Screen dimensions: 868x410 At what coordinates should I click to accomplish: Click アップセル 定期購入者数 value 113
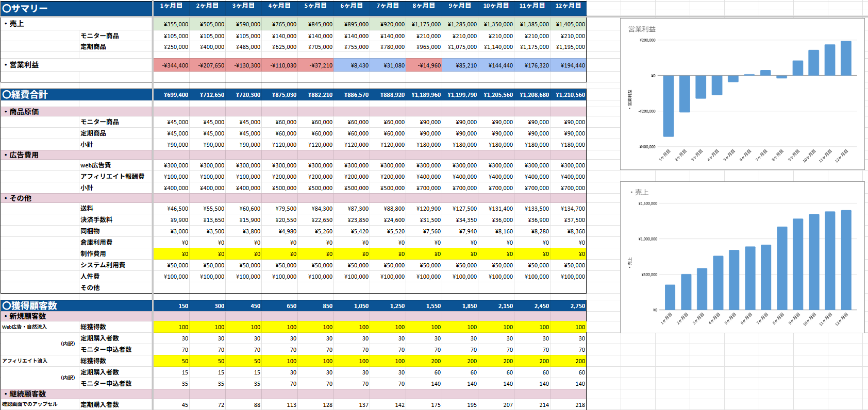[279, 405]
